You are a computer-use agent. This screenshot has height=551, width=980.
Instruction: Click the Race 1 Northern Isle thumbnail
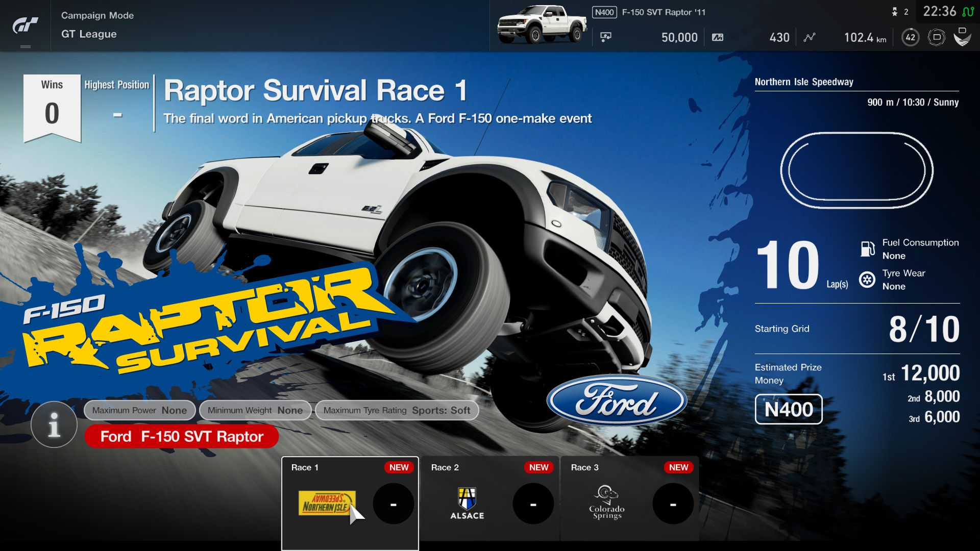pyautogui.click(x=325, y=502)
